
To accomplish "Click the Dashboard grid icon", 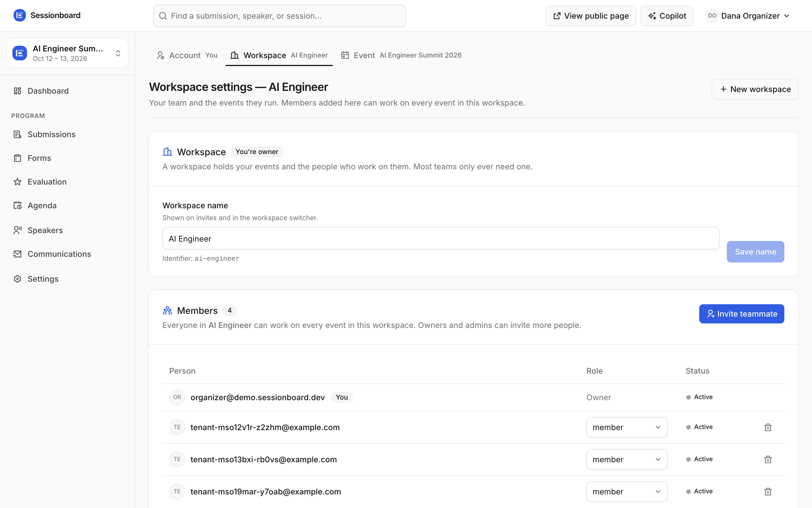I will tap(17, 91).
